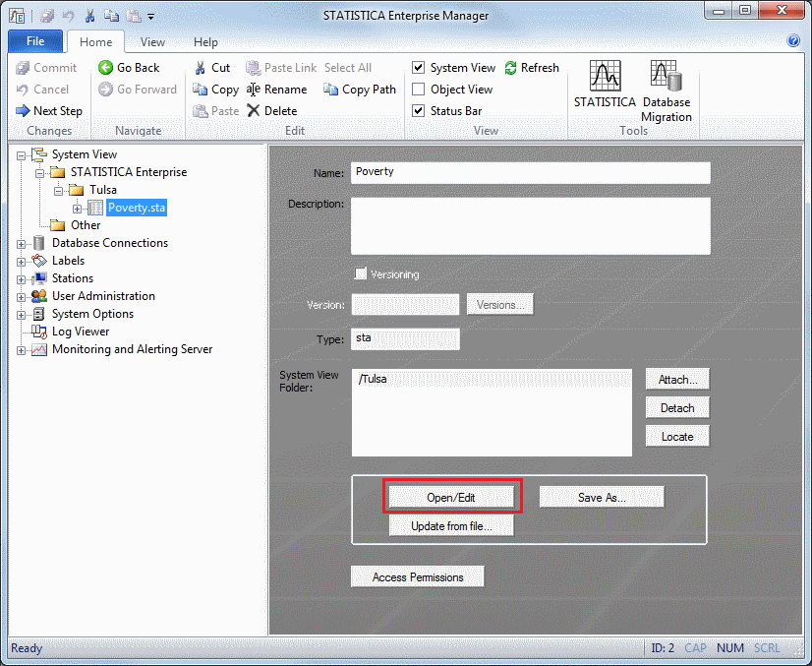This screenshot has height=666, width=812.
Task: Open the File menu tab
Action: tap(35, 41)
